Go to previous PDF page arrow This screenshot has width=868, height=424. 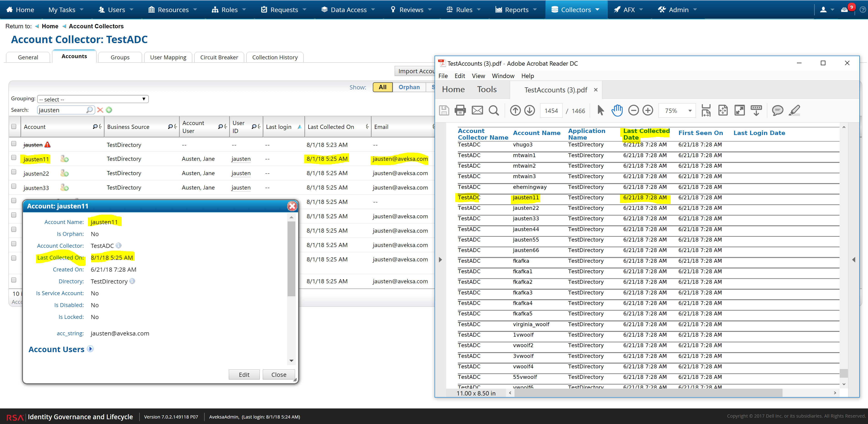tap(515, 110)
